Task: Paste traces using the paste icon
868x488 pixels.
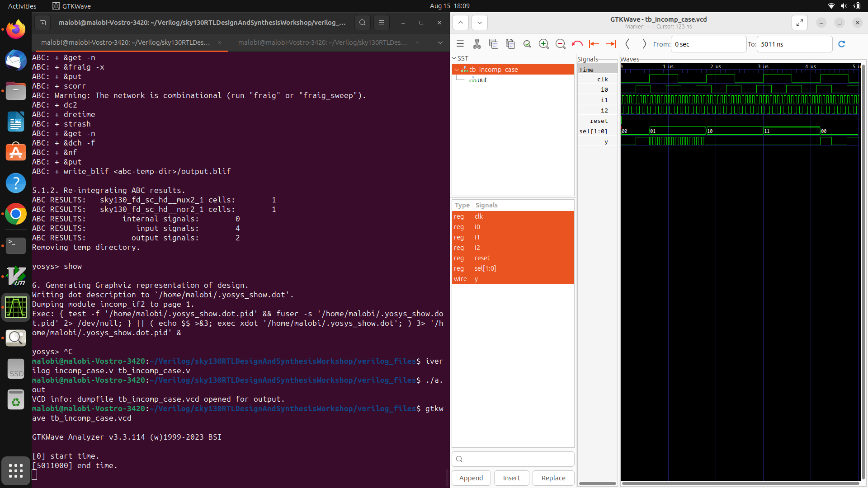Action: point(510,44)
